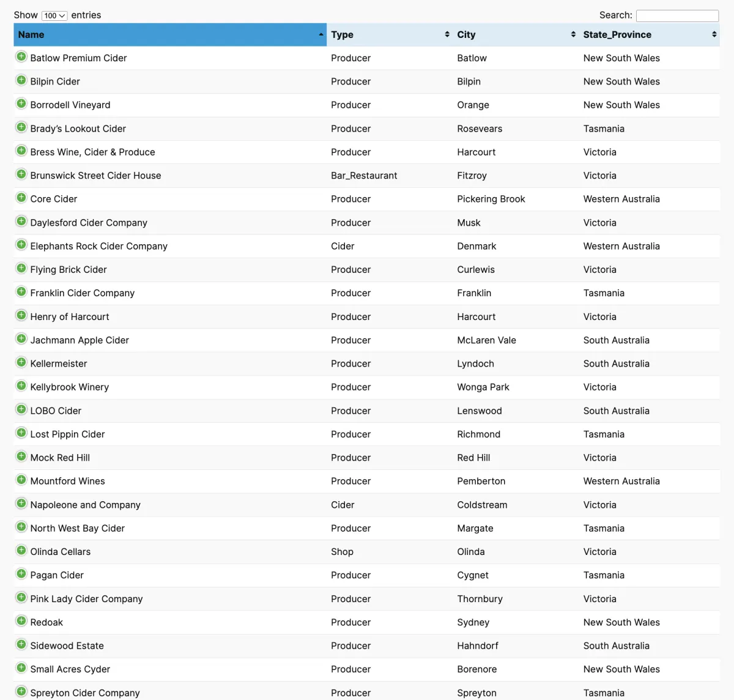The image size is (734, 700).
Task: Click the Shop type cell for Olinda Cellars
Action: (342, 552)
